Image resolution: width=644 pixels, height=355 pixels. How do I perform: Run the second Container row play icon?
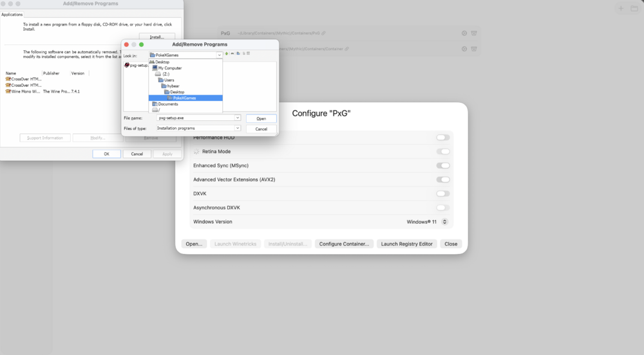[464, 49]
